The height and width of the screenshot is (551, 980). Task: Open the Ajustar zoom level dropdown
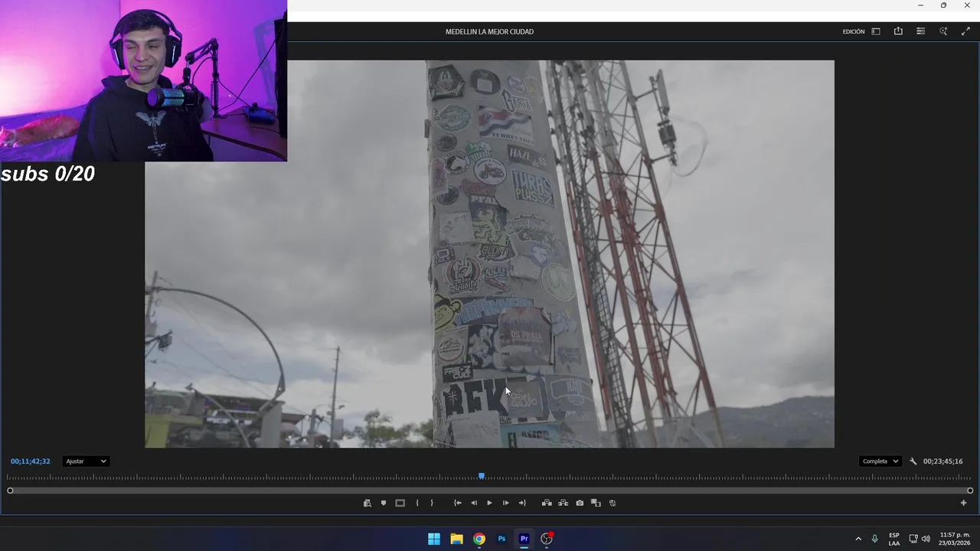point(86,461)
